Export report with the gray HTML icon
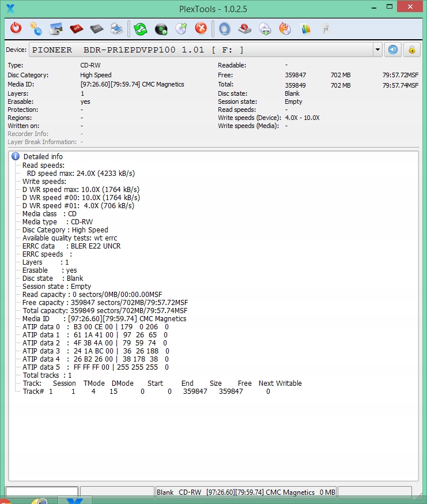The width and height of the screenshot is (427, 504). [x=96, y=29]
